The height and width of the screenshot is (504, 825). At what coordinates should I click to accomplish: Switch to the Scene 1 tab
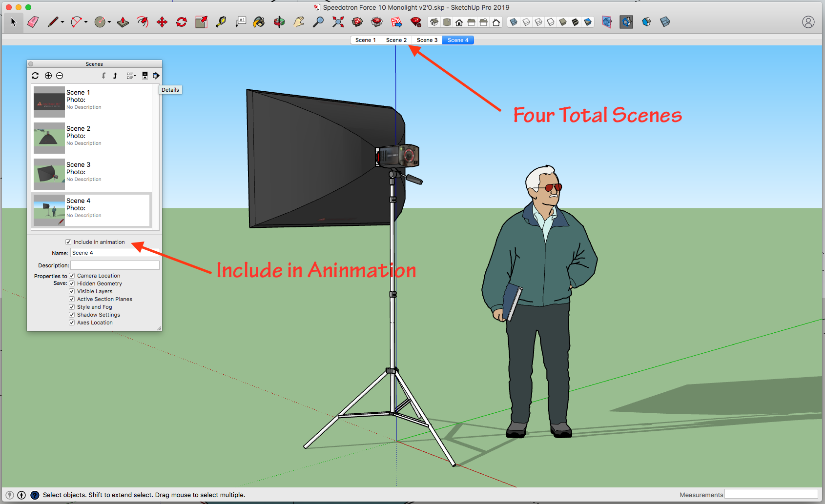(x=365, y=40)
